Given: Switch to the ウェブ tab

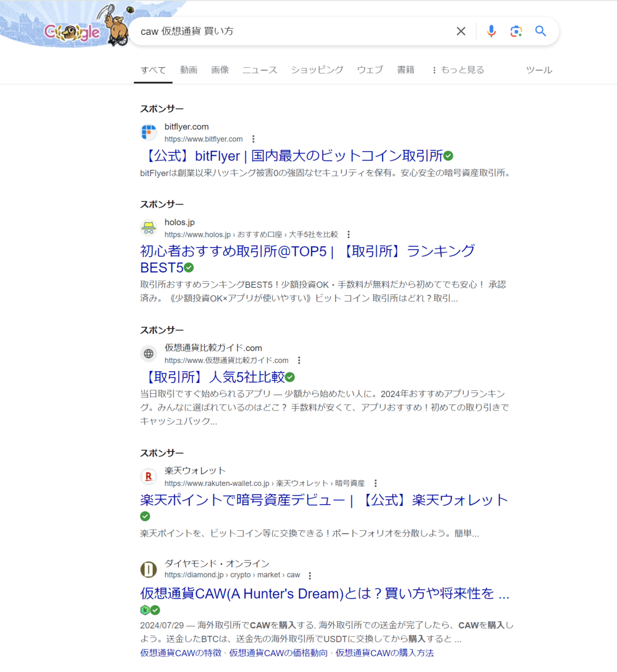Looking at the screenshot, I should pyautogui.click(x=370, y=70).
